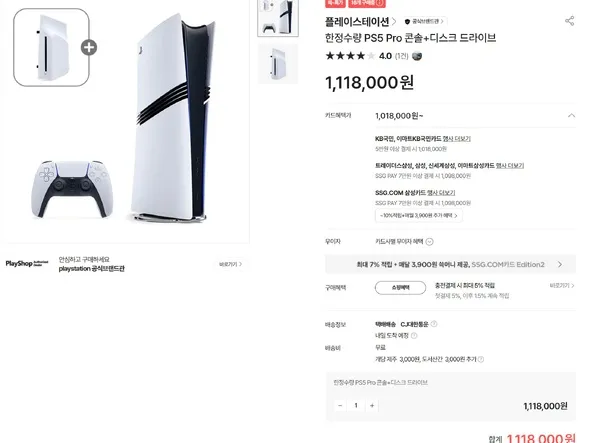The height and width of the screenshot is (443, 590).
Task: Go to PlayShop brand store via 바로가기
Action: pos(230,264)
